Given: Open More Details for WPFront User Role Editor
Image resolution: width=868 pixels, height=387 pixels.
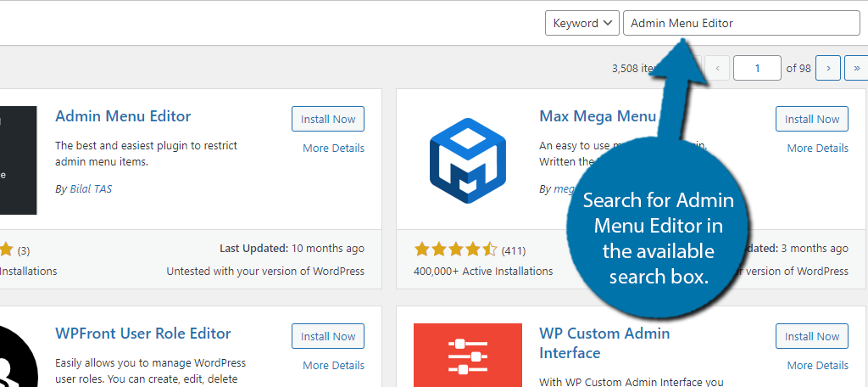Looking at the screenshot, I should pos(333,366).
